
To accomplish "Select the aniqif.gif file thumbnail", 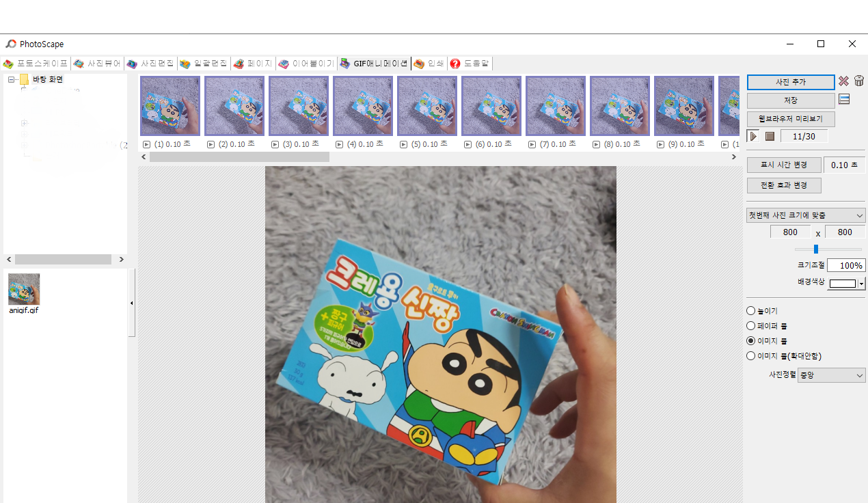I will pos(24,289).
